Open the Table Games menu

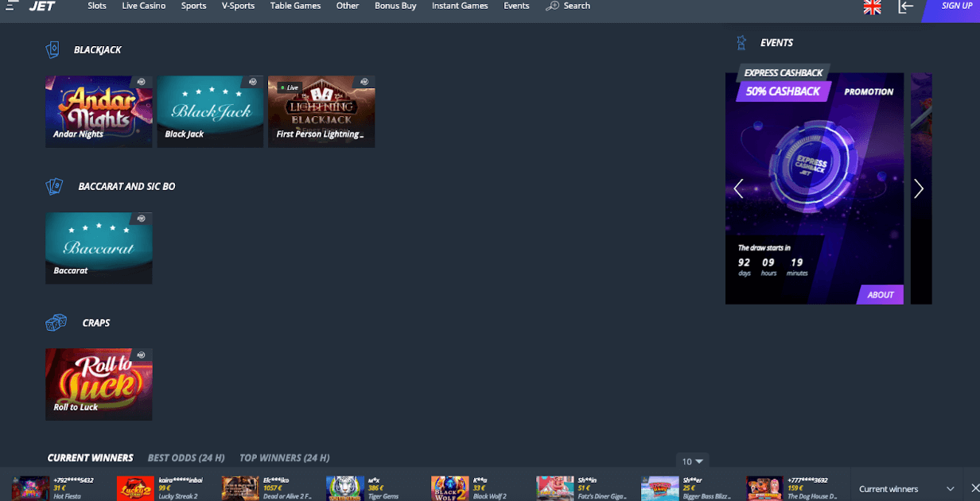click(x=295, y=6)
